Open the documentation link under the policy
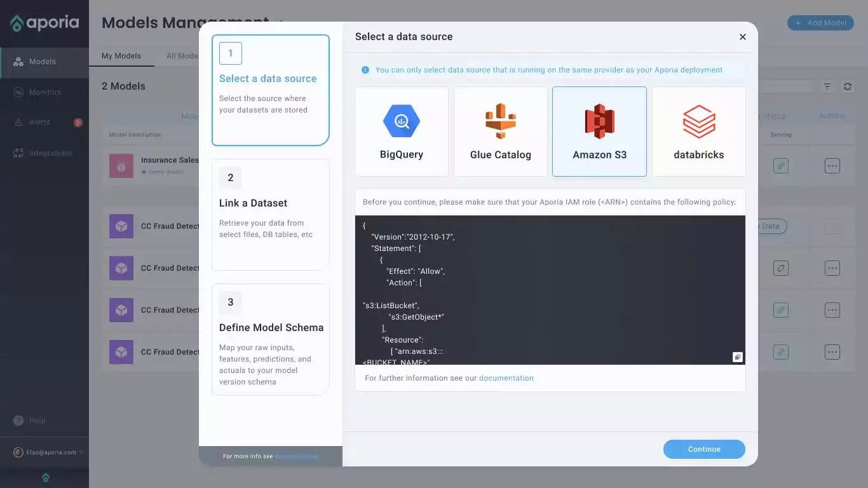The width and height of the screenshot is (868, 488). [506, 378]
